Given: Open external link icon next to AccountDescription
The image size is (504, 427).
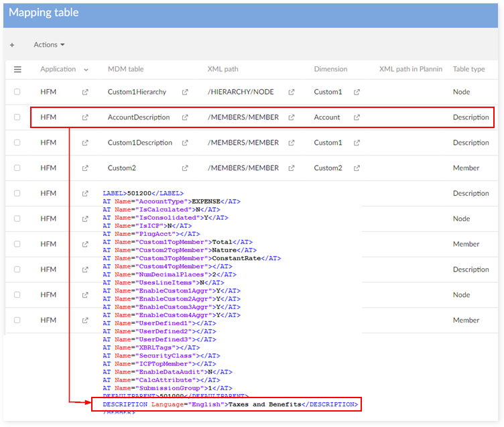Looking at the screenshot, I should [185, 117].
